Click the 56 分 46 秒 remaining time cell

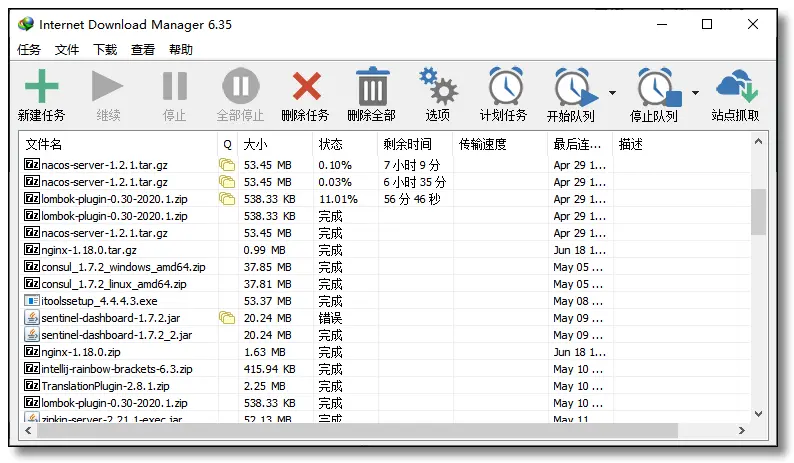point(412,199)
